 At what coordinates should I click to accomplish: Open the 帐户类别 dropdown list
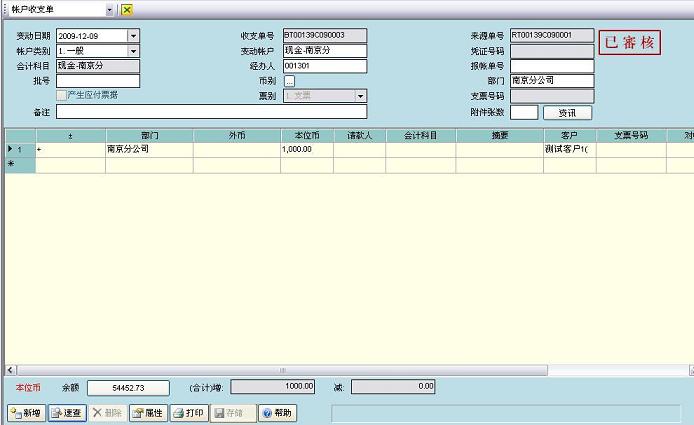(134, 51)
